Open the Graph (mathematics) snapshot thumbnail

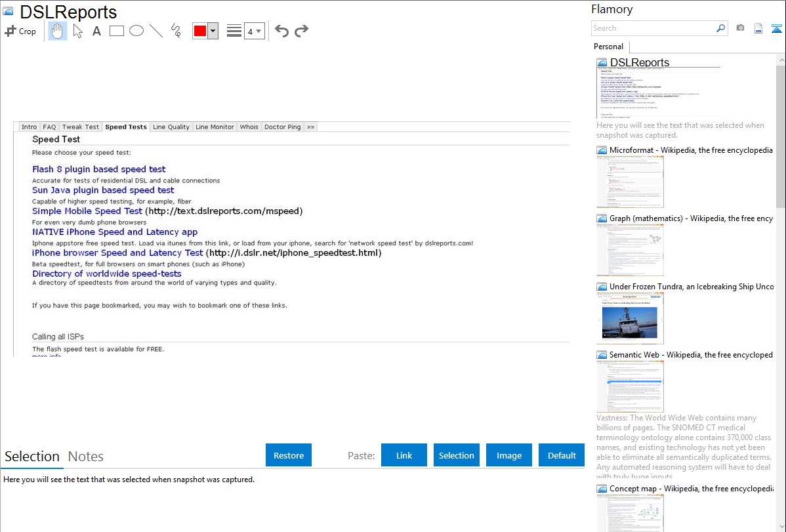click(x=630, y=250)
